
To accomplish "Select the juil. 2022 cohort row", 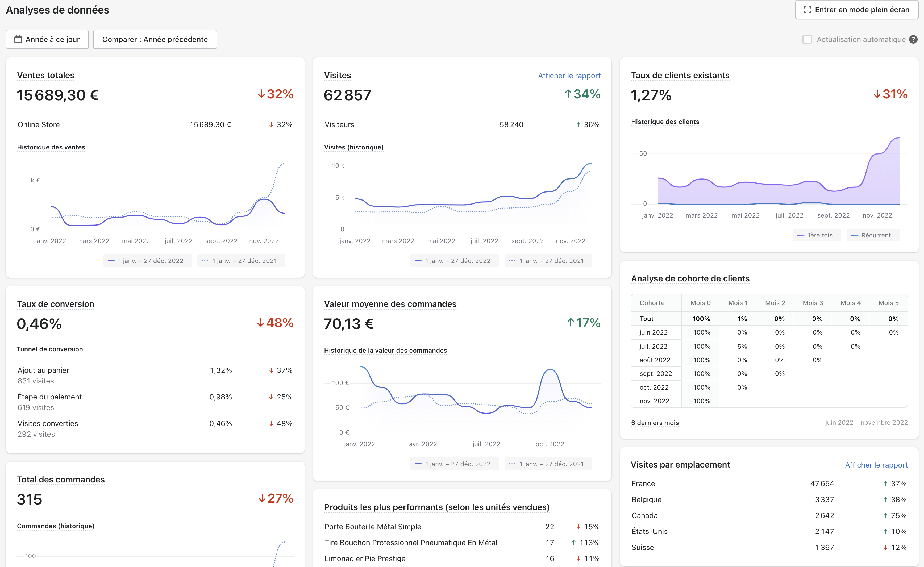I will click(x=653, y=347).
